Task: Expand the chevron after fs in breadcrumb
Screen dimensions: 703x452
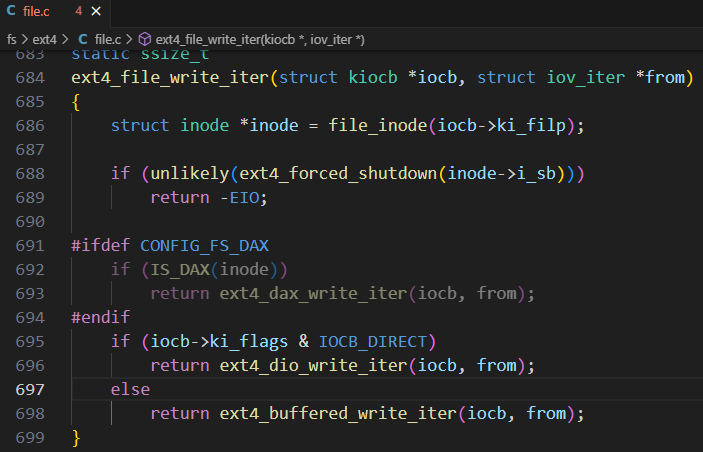Action: (x=25, y=39)
